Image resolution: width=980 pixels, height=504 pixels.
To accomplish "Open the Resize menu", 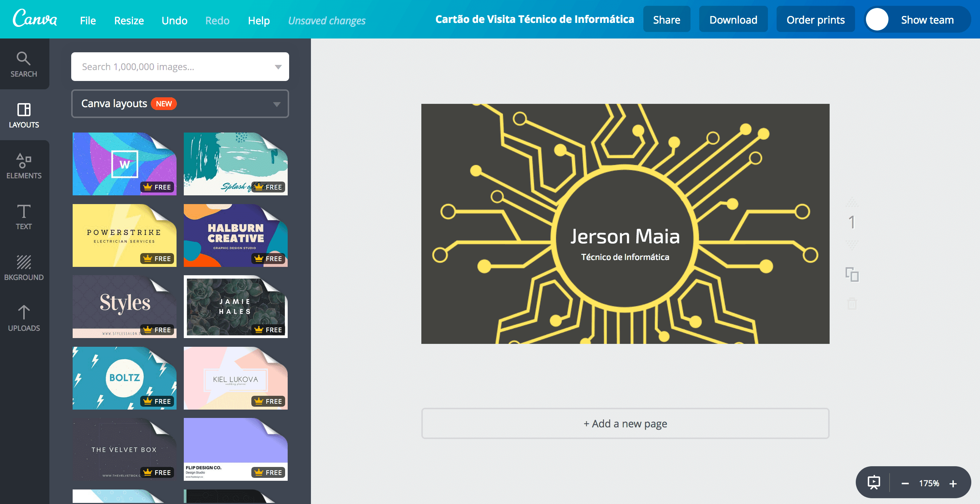I will point(129,20).
